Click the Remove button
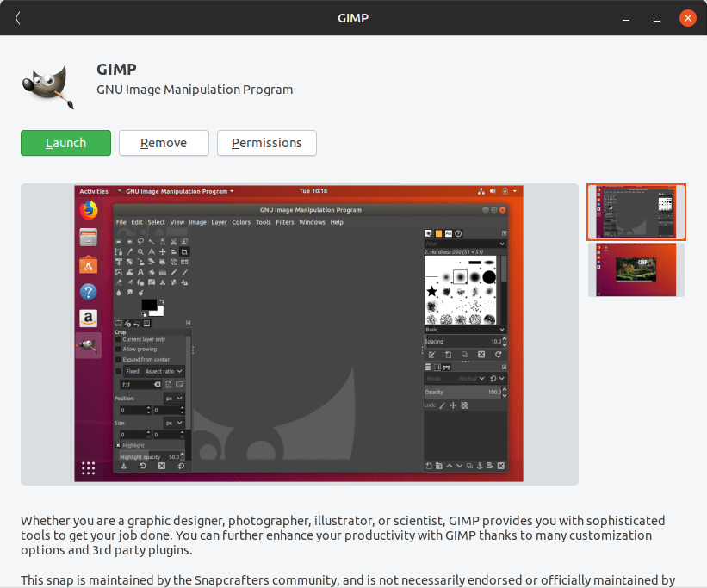This screenshot has height=588, width=707. pos(164,143)
